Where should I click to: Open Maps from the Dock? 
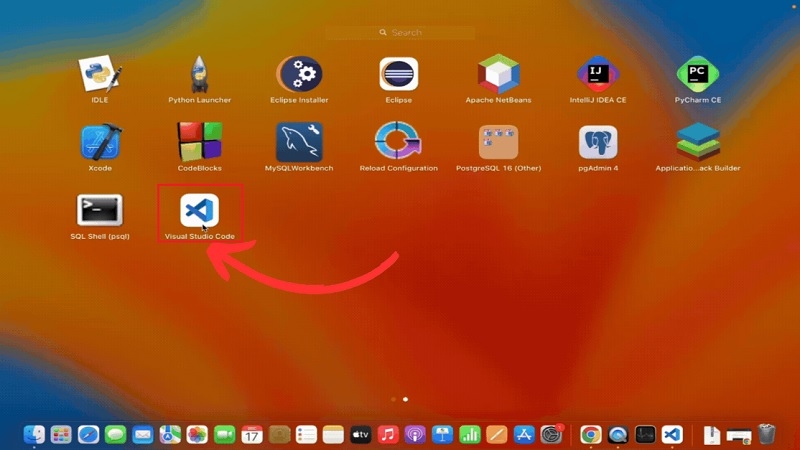[170, 435]
